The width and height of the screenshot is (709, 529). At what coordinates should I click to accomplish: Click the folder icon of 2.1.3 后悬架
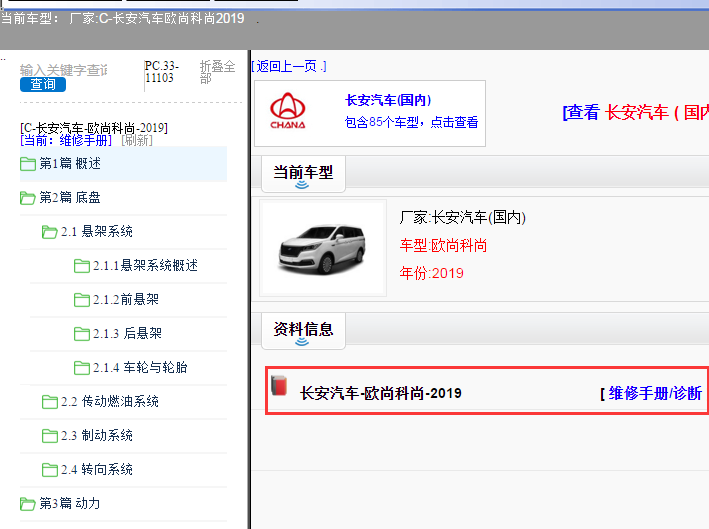click(82, 334)
